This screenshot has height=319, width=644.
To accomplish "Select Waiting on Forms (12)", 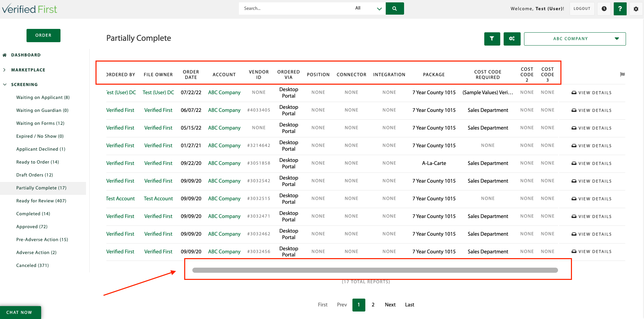I will (x=40, y=123).
